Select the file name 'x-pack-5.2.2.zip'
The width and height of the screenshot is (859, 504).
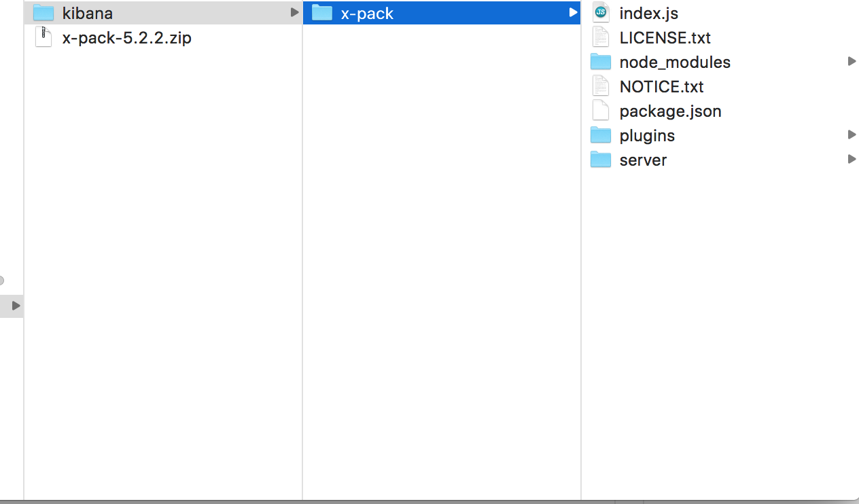[x=127, y=38]
